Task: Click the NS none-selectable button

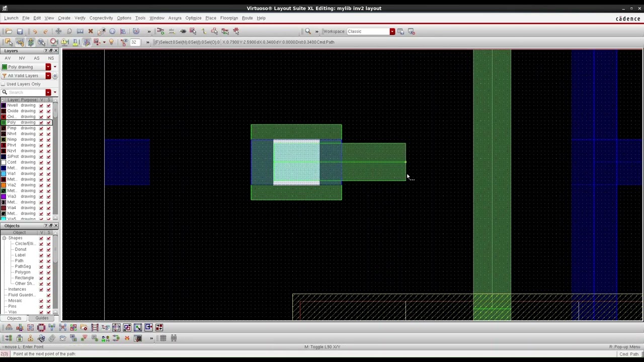Action: coord(51,58)
